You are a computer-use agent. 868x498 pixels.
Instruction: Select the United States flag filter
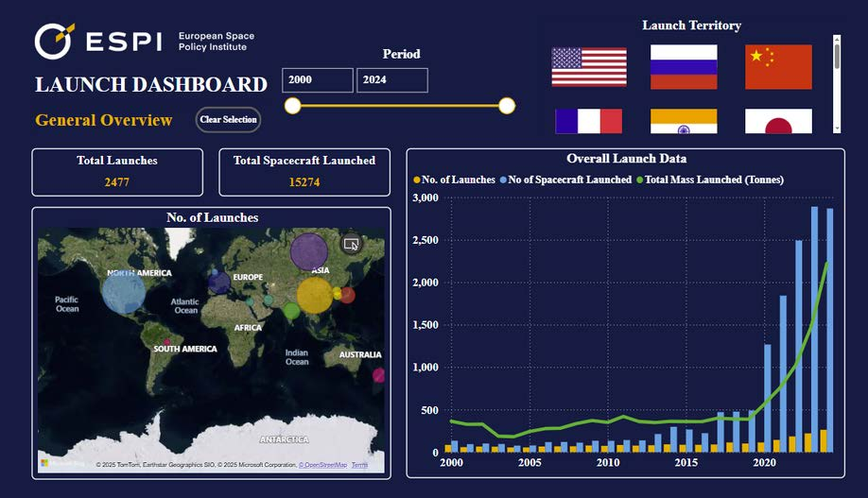(x=589, y=67)
